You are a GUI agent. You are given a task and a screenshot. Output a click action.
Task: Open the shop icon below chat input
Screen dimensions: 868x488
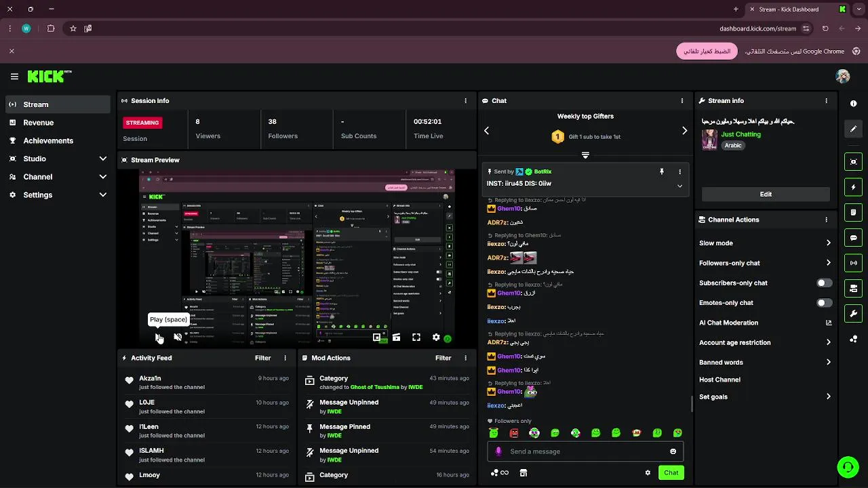click(523, 472)
